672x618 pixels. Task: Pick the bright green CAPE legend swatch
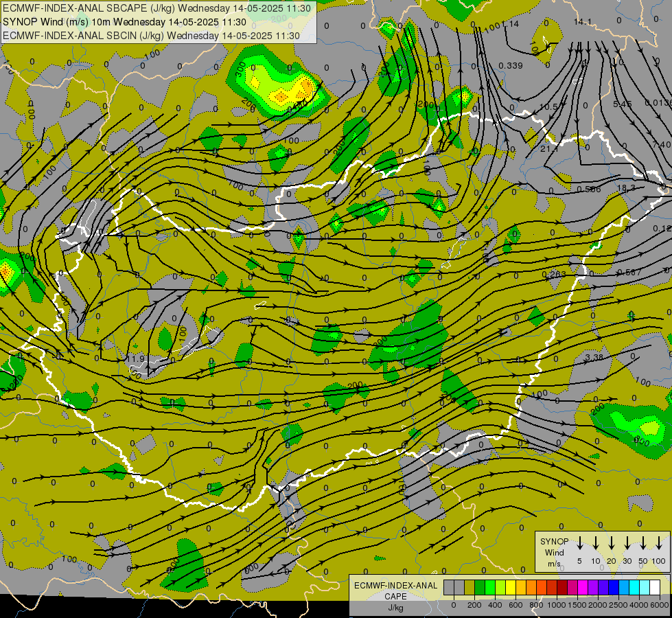(490, 587)
